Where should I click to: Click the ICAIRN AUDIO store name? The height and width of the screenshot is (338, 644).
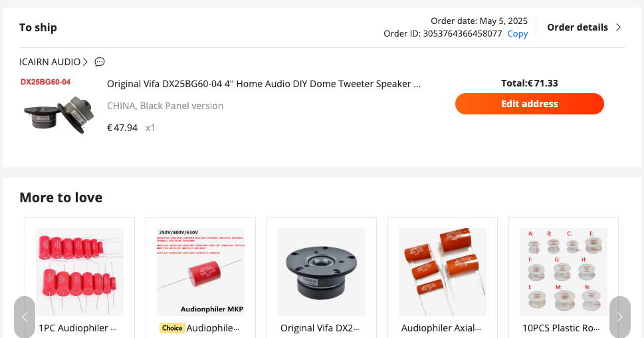[x=50, y=62]
